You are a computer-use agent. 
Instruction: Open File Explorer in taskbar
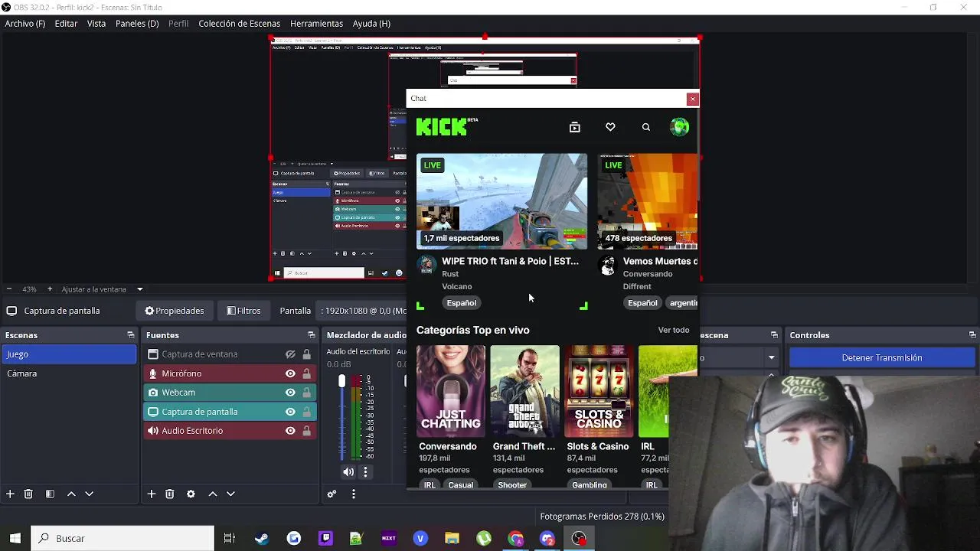click(452, 538)
